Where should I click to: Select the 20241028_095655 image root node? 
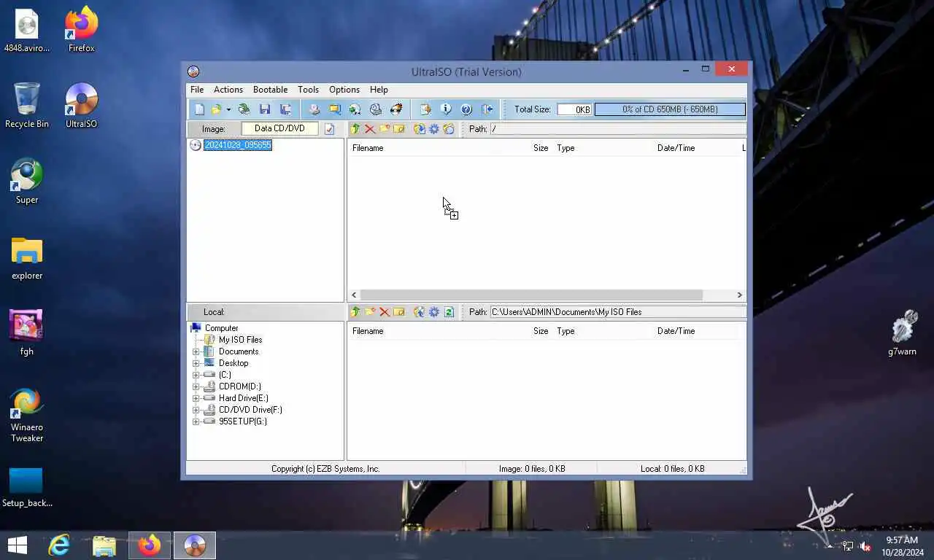coord(238,145)
